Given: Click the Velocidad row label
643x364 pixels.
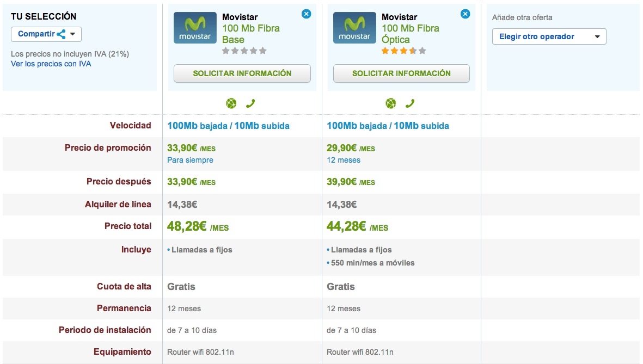Looking at the screenshot, I should (131, 126).
